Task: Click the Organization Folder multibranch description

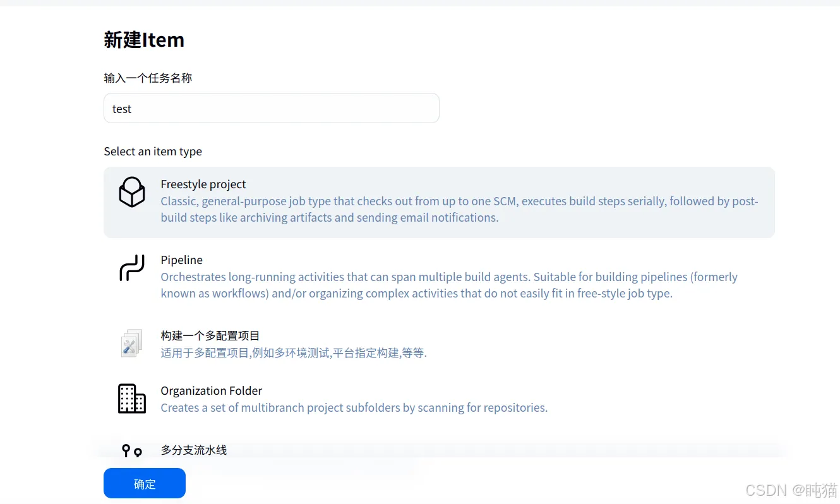Action: pyautogui.click(x=354, y=408)
